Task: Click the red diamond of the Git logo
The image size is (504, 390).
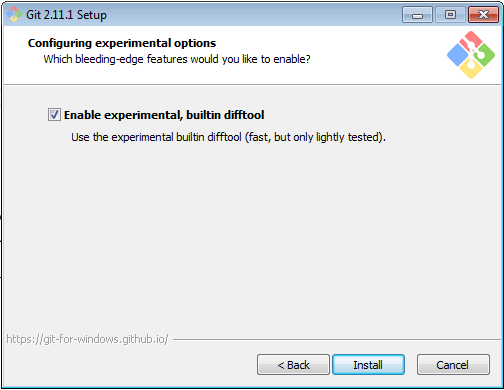Action: pos(471,41)
